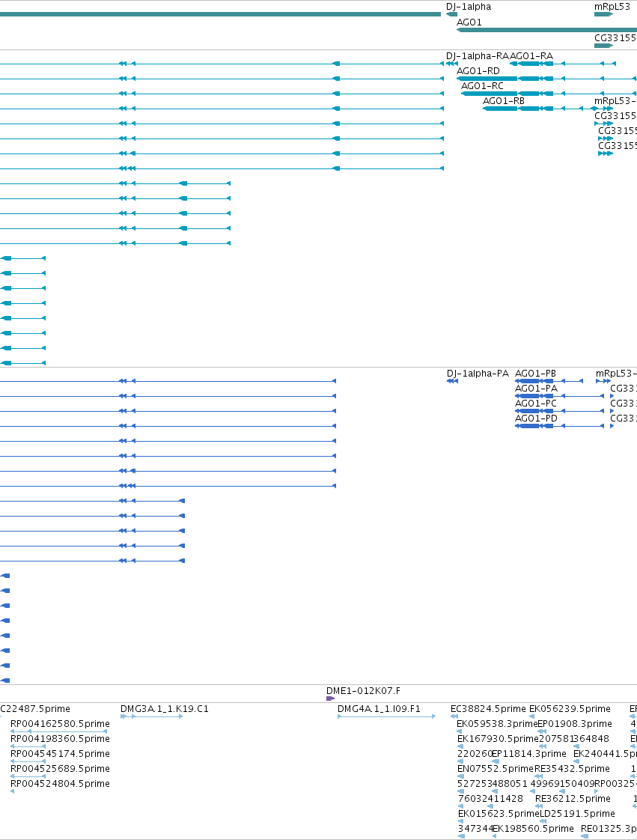The height and width of the screenshot is (840, 637).
Task: Click the DJ-1alpha-PA protein label
Action: (478, 374)
